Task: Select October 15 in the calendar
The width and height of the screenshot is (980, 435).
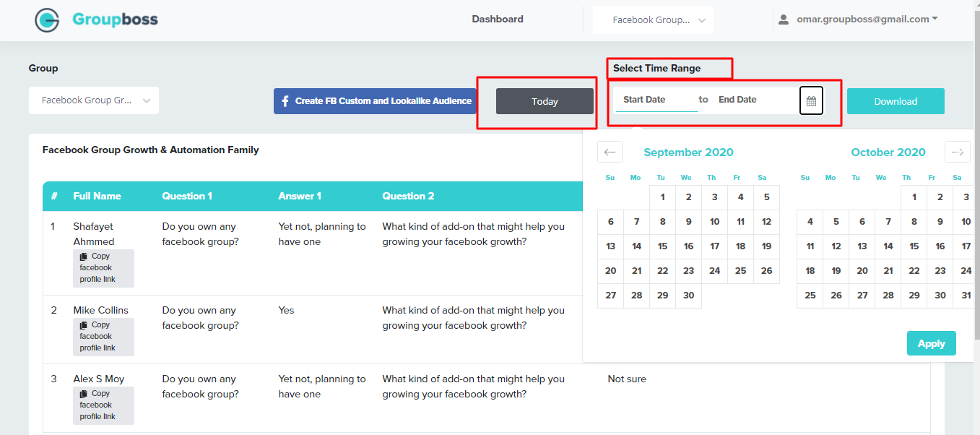Action: coord(914,246)
